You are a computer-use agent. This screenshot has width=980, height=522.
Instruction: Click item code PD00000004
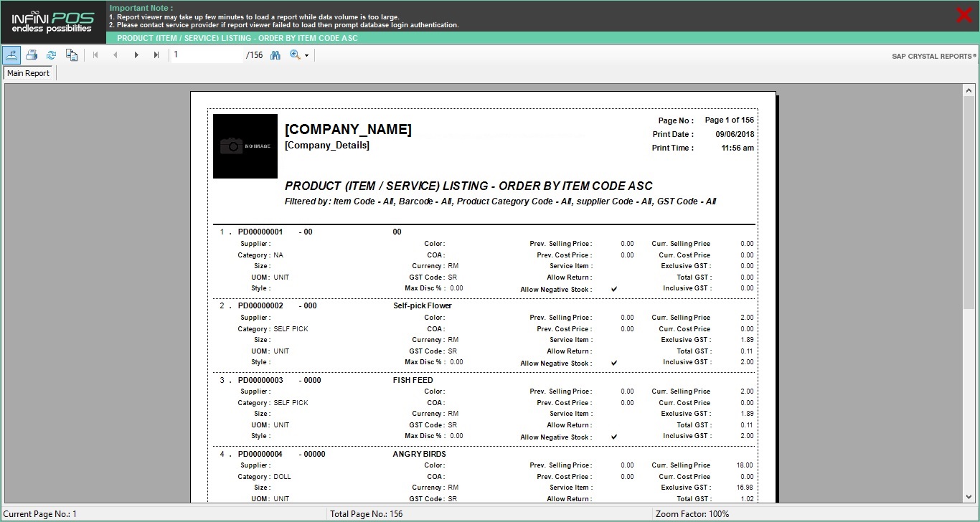point(260,454)
